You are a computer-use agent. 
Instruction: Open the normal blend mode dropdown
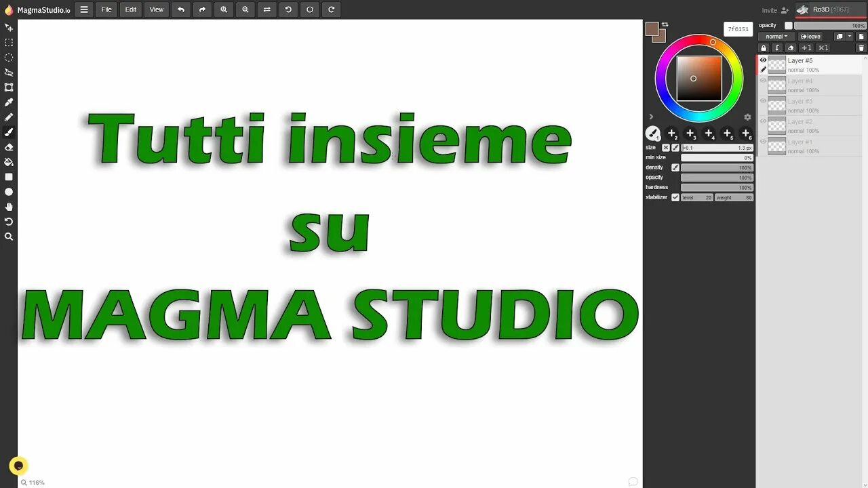pos(776,37)
